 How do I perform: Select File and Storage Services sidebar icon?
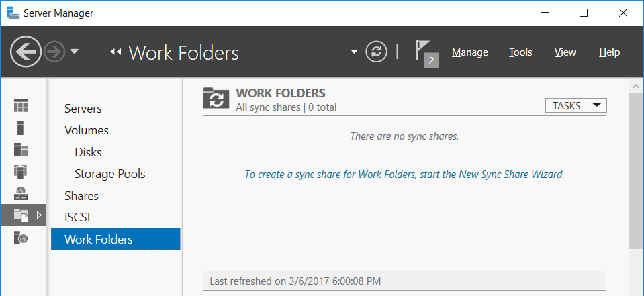[21, 215]
